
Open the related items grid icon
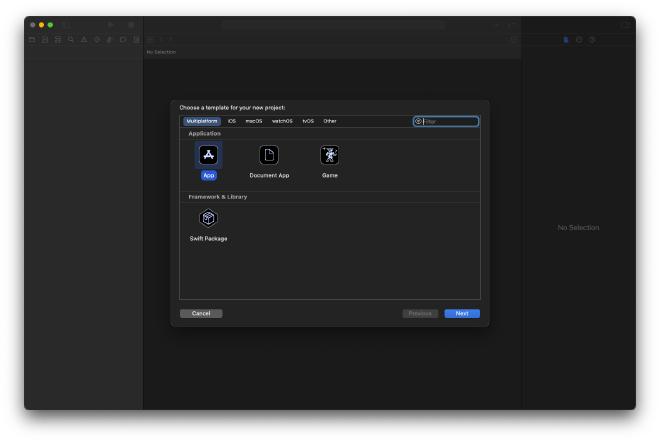(150, 40)
